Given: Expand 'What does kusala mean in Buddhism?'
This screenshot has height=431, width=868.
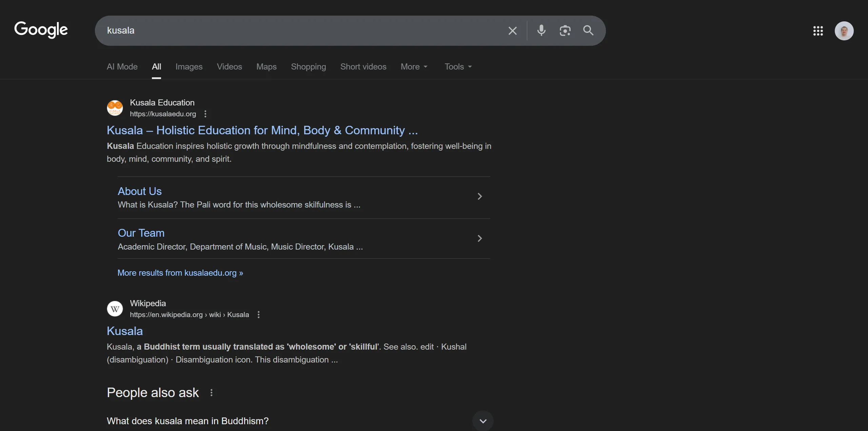Looking at the screenshot, I should (482, 421).
